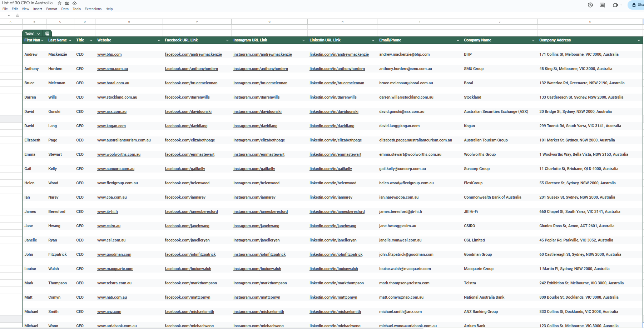The height and width of the screenshot is (329, 644).
Task: Open linkedin.com/in/darrenwills link
Action: click(x=333, y=98)
